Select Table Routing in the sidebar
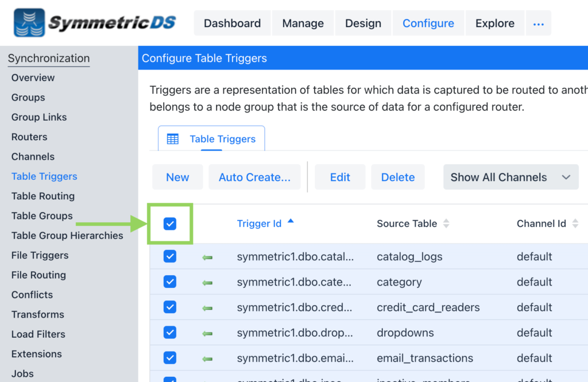The image size is (588, 382). (42, 196)
